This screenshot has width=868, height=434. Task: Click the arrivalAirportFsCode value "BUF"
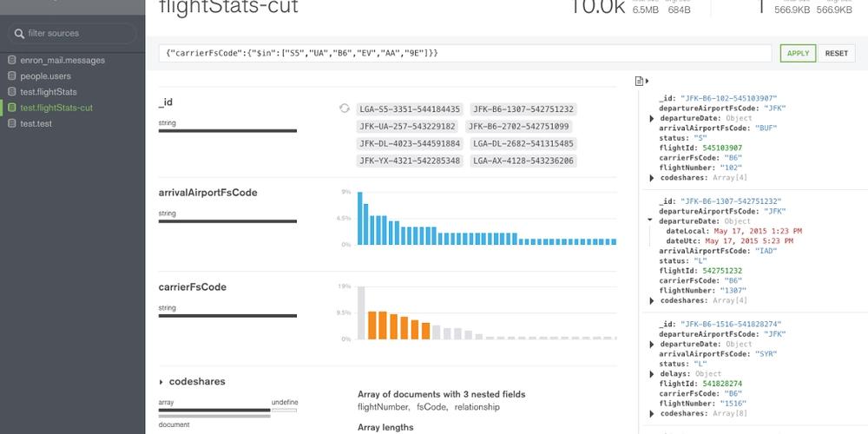pyautogui.click(x=766, y=128)
